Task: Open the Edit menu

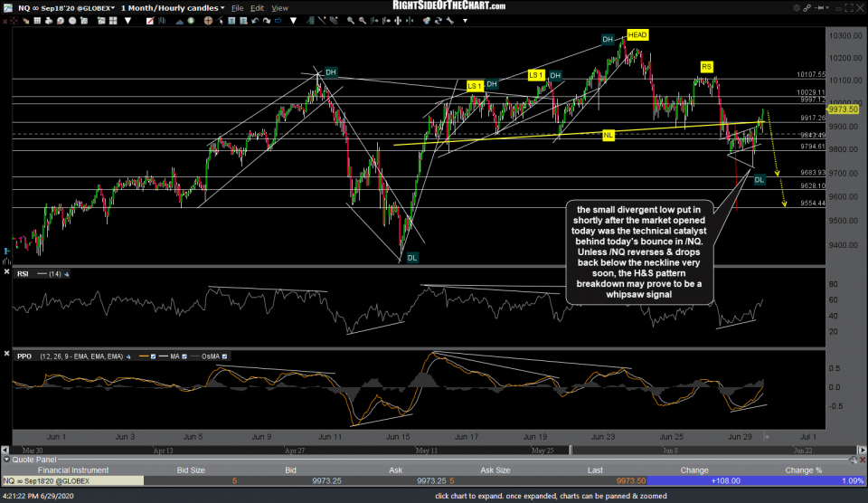Action: click(257, 8)
